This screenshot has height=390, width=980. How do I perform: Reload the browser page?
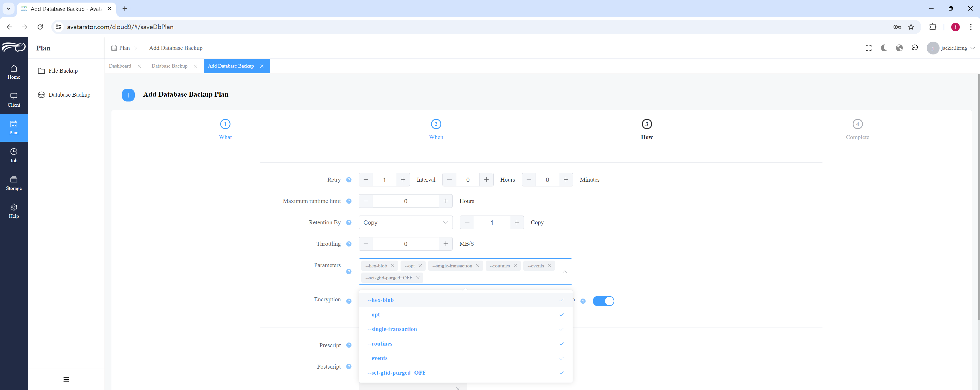coord(40,27)
